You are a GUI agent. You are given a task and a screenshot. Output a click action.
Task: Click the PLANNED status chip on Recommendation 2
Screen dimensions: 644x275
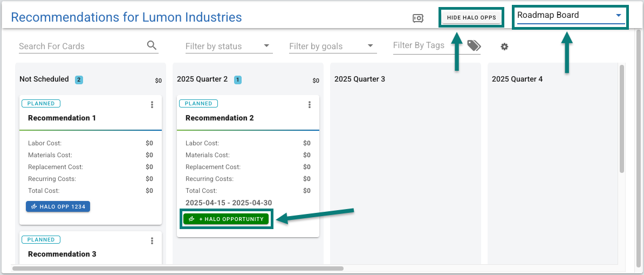pos(198,103)
